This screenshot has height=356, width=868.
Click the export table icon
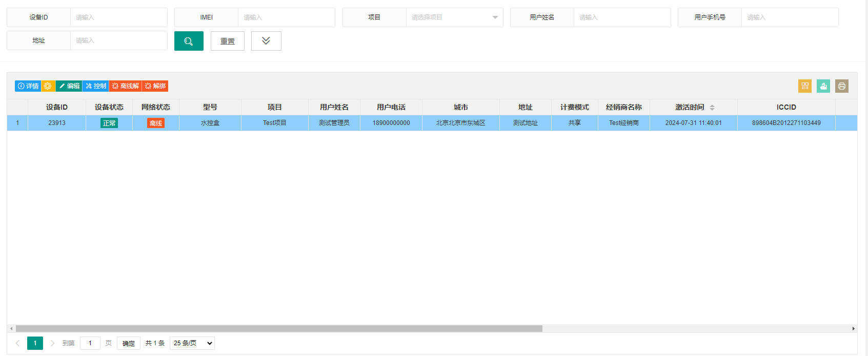pos(823,86)
